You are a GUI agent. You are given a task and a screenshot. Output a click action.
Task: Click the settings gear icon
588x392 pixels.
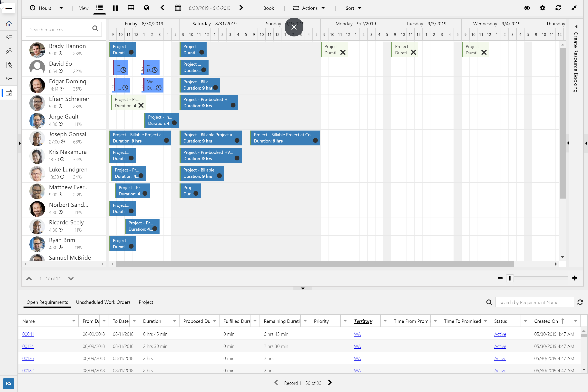point(542,8)
